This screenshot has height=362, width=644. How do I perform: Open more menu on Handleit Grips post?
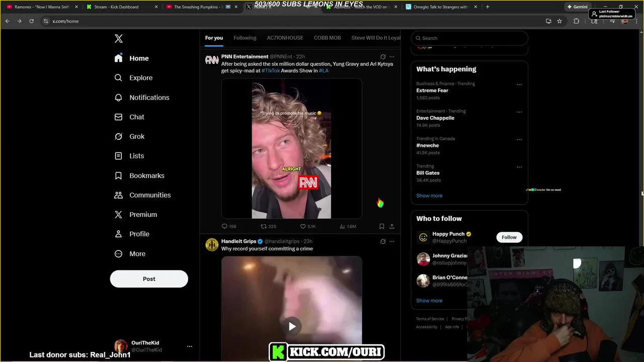pyautogui.click(x=392, y=241)
